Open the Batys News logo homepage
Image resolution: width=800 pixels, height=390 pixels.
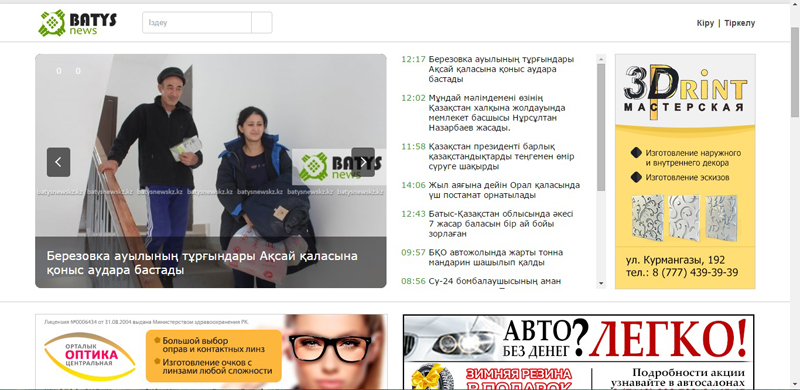[x=78, y=23]
